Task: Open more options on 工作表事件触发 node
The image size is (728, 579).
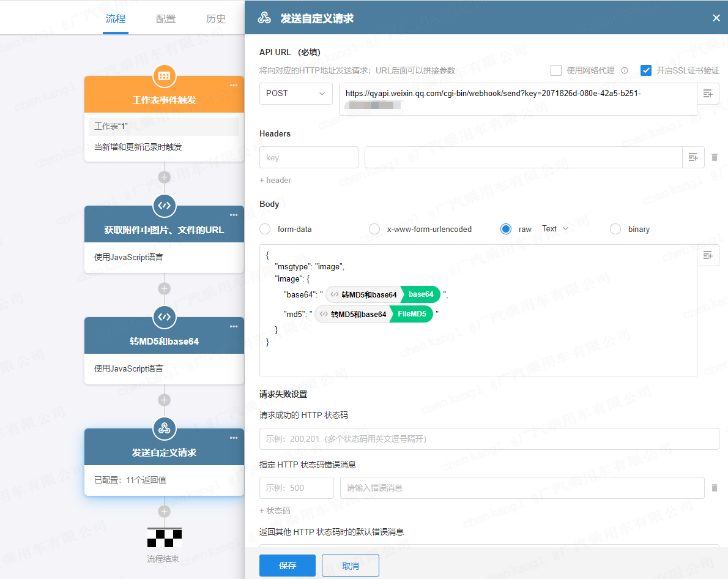Action: [234, 85]
